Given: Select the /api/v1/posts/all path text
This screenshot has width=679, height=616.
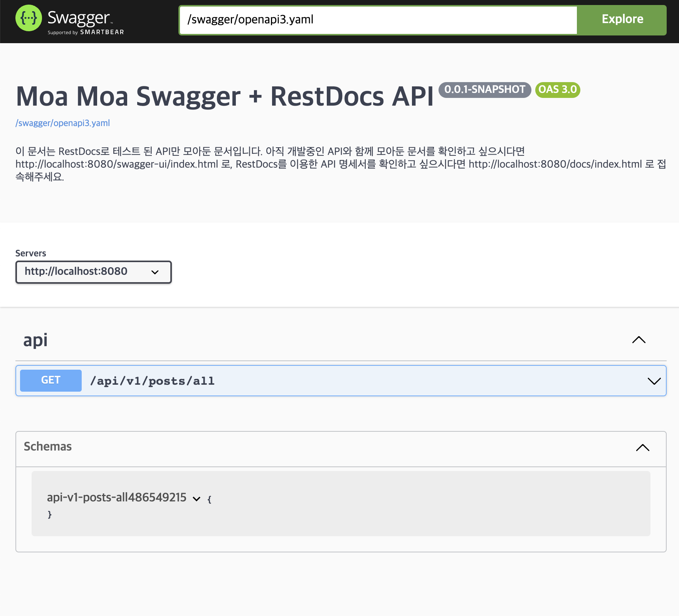Looking at the screenshot, I should 153,380.
